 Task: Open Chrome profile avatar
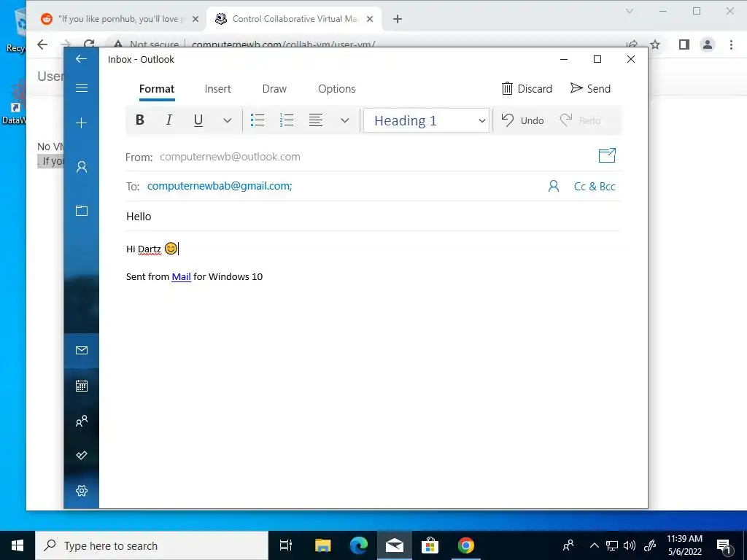(x=708, y=44)
